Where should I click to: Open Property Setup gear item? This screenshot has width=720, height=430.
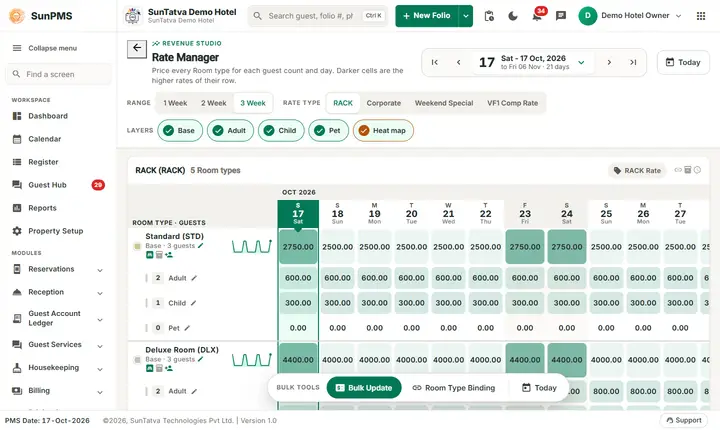56,231
